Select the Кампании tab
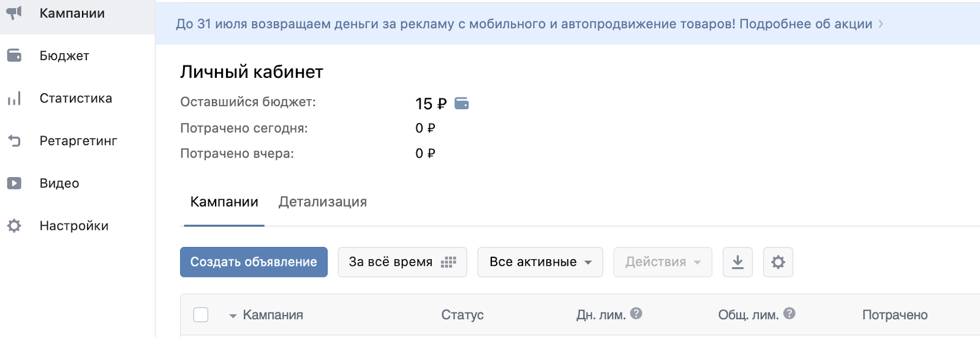This screenshot has height=337, width=980. click(x=224, y=202)
